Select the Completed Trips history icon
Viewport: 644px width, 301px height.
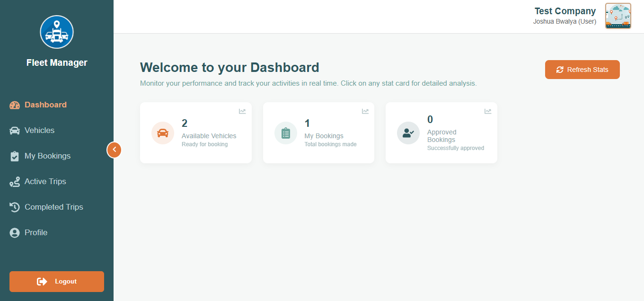click(x=14, y=207)
